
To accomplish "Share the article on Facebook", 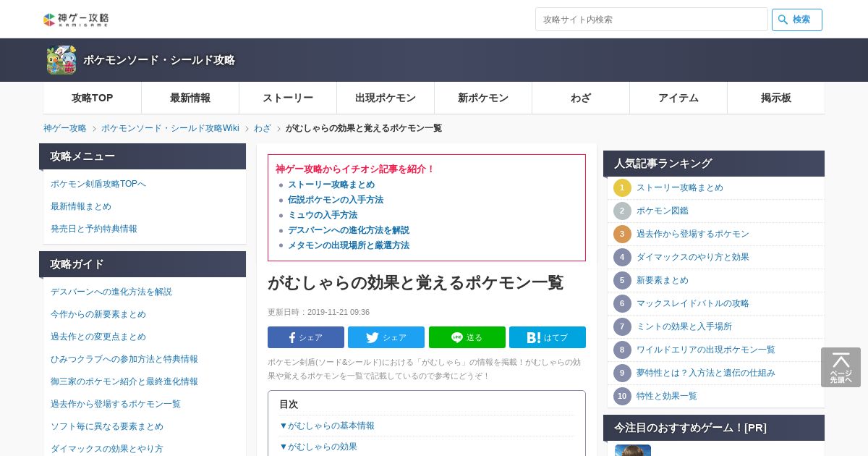I will (x=306, y=337).
